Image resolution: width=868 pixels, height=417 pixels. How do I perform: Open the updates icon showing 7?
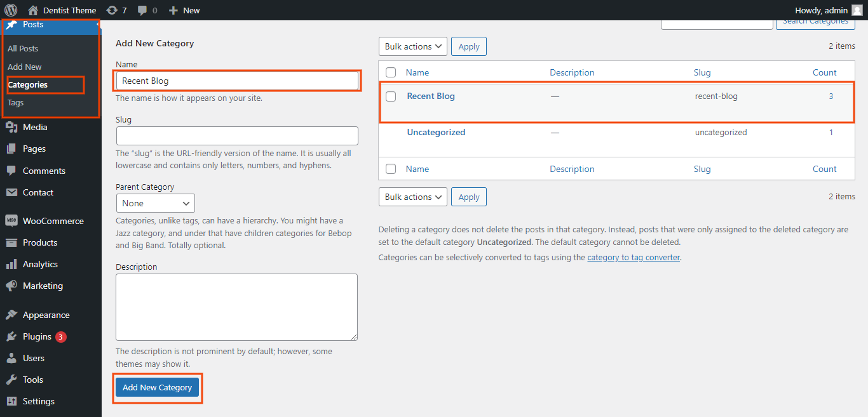112,10
